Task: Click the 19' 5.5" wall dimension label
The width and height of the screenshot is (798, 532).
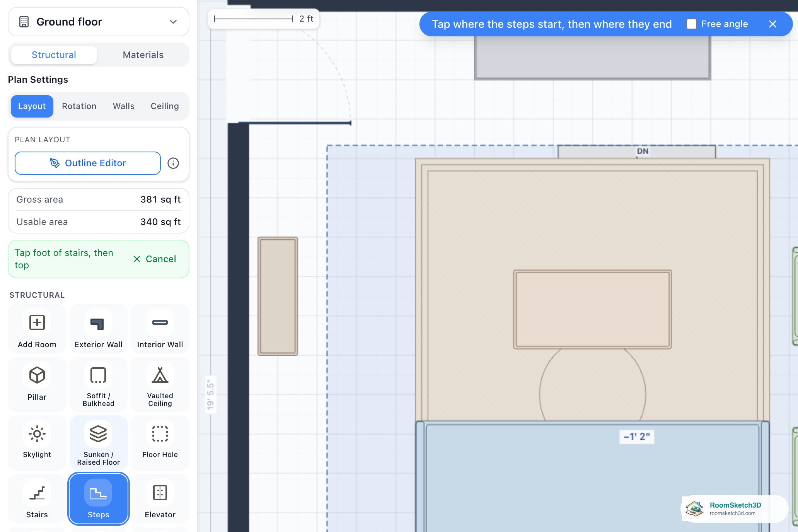Action: coord(210,394)
